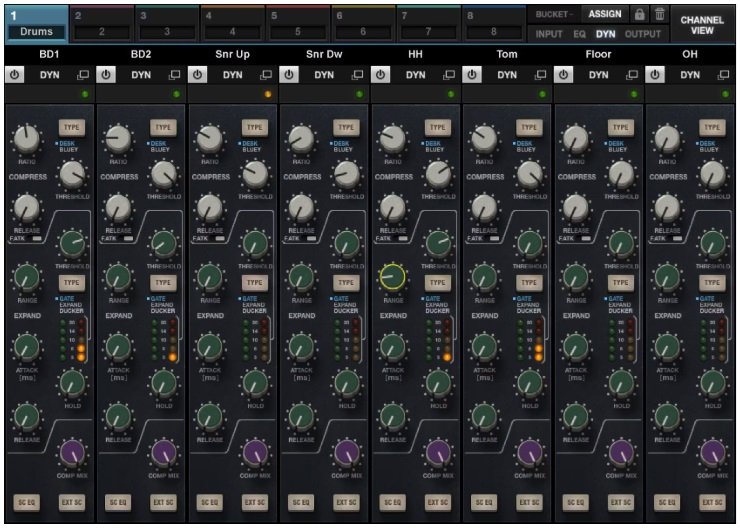Toggle BD2 dynamics power button

[x=107, y=75]
